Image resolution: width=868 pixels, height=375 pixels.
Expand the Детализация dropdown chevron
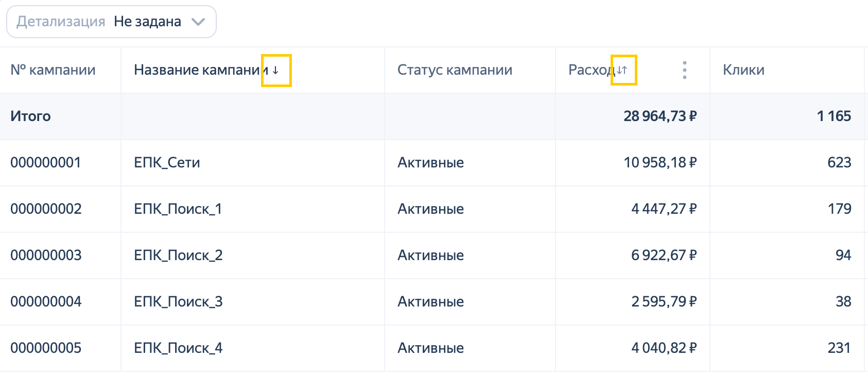point(198,22)
